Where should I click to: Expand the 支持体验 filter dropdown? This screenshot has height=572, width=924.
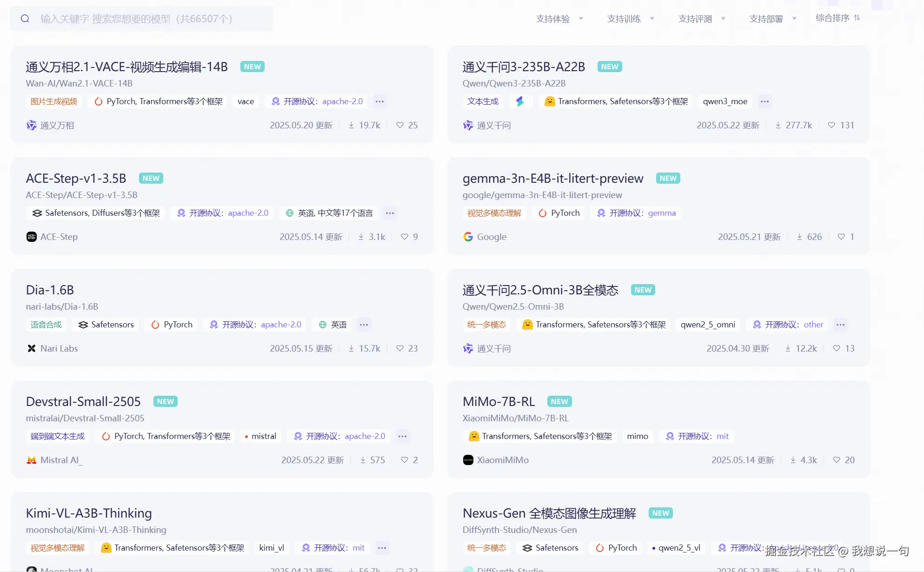point(559,19)
